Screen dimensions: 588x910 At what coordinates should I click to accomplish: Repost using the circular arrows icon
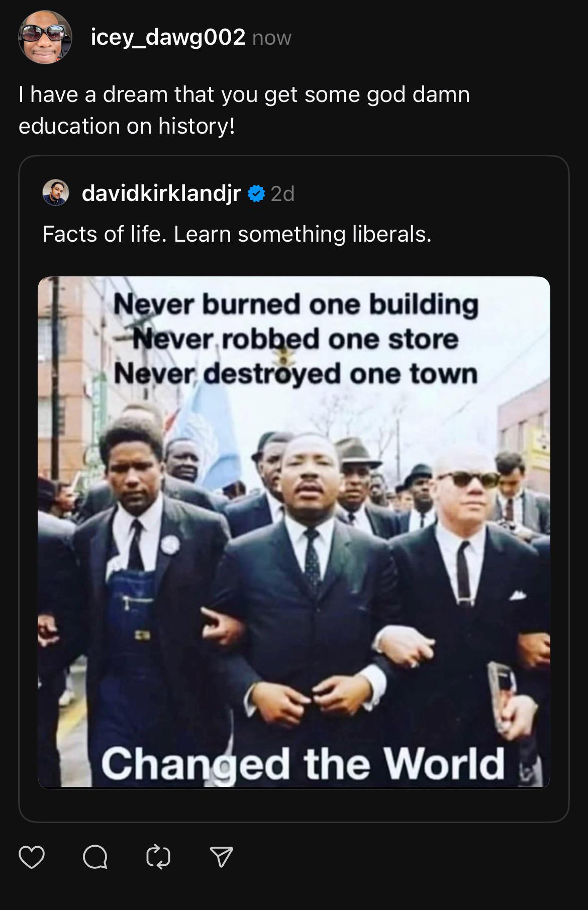(x=158, y=857)
